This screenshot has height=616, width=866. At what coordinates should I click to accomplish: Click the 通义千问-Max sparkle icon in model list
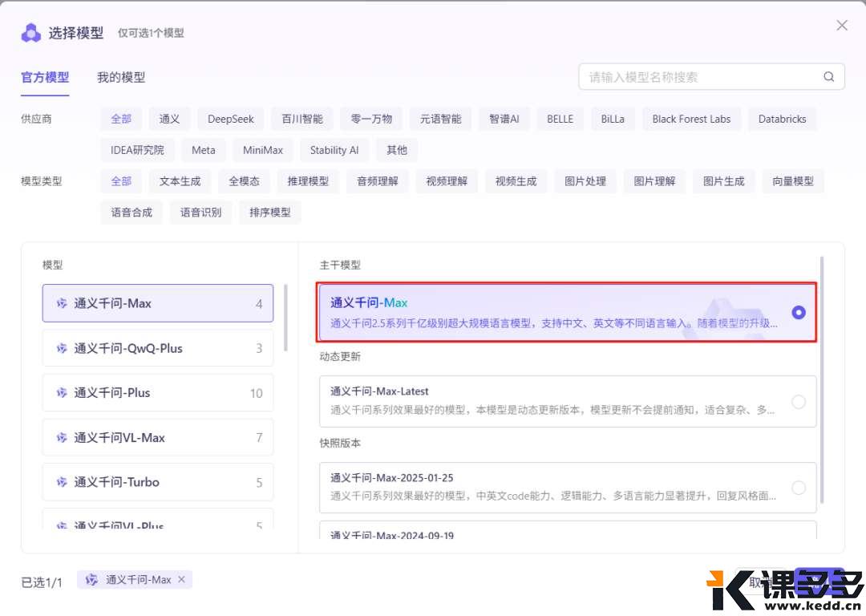[62, 303]
